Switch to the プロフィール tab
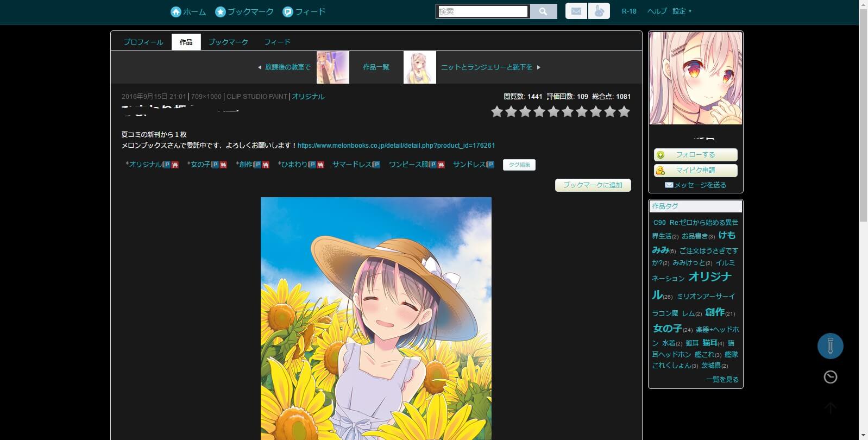The image size is (868, 440). point(143,42)
